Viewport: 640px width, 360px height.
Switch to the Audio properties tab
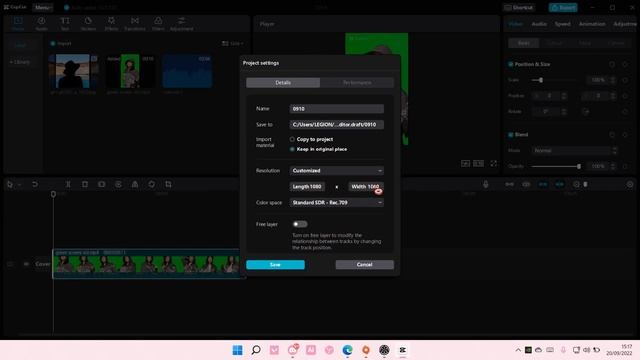tap(539, 24)
